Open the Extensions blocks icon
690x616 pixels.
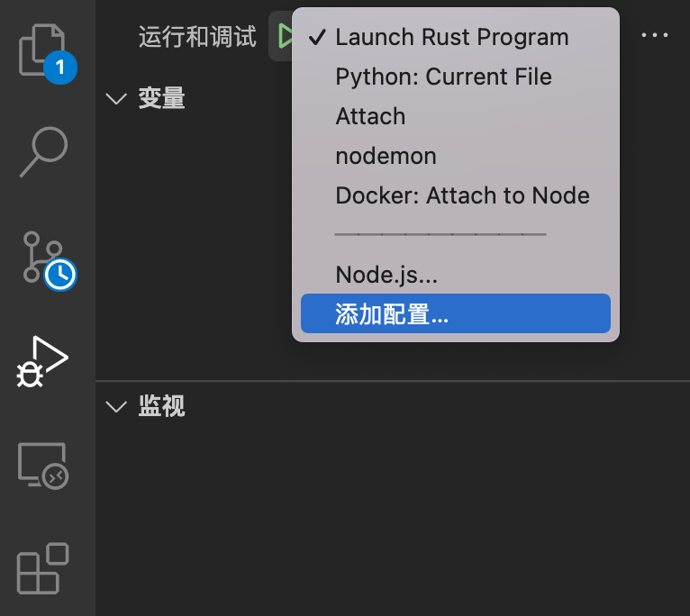pos(42,568)
